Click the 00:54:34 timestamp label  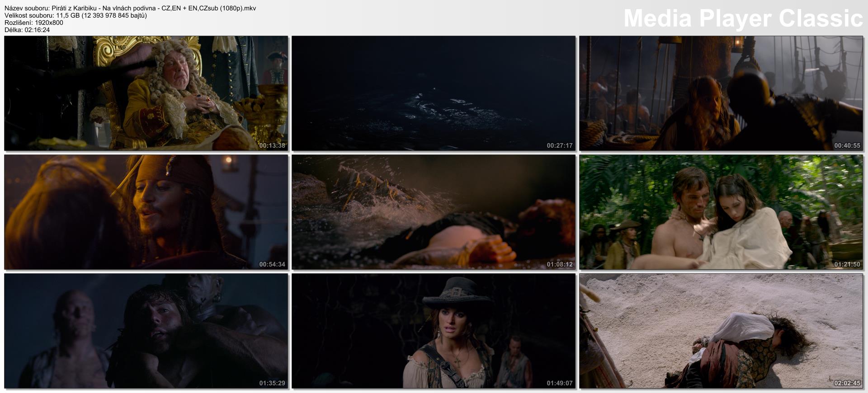[x=272, y=264]
